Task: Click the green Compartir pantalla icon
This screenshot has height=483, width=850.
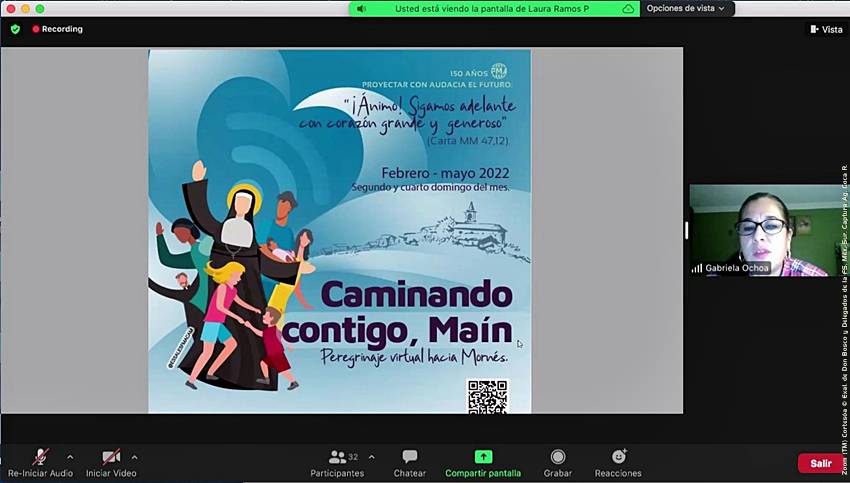Action: click(x=483, y=457)
